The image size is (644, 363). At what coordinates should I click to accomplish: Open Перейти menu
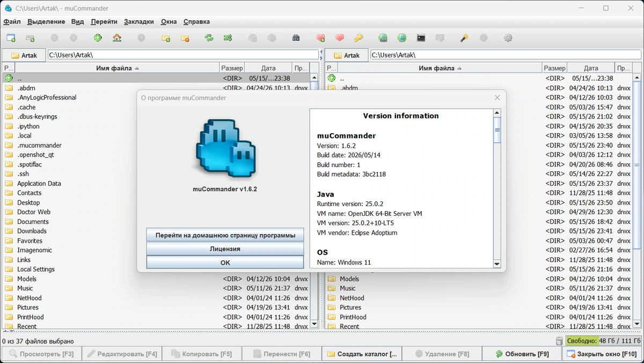pyautogui.click(x=104, y=21)
